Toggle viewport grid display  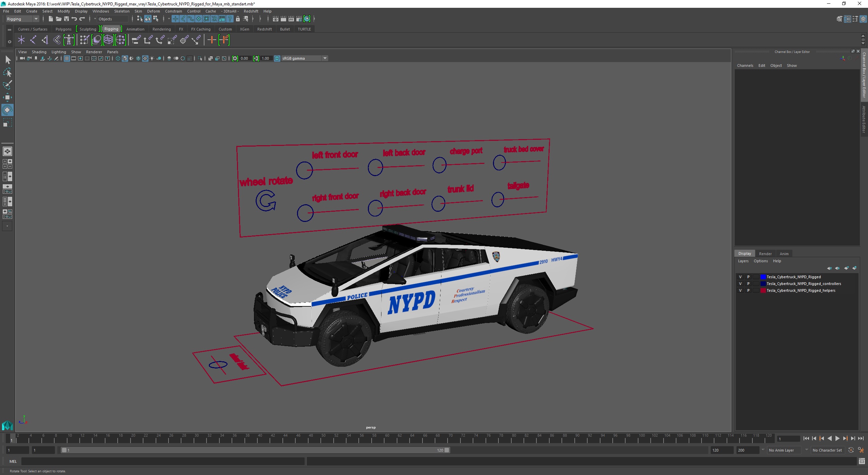click(67, 58)
